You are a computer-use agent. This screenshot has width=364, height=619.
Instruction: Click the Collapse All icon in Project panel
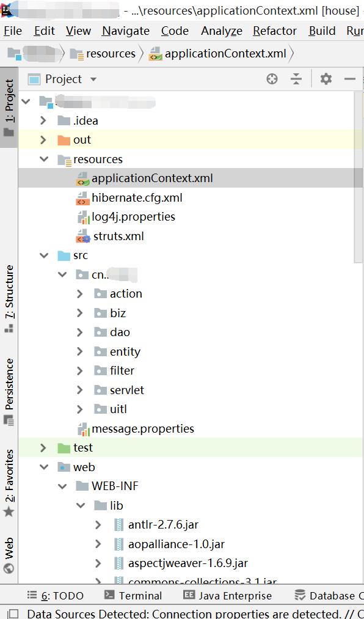tap(296, 79)
